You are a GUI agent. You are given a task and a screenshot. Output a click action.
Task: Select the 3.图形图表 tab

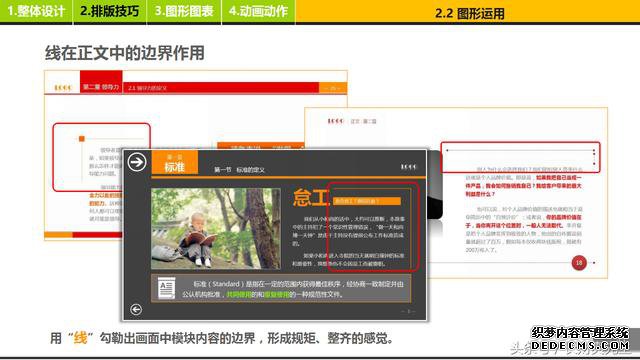(184, 11)
